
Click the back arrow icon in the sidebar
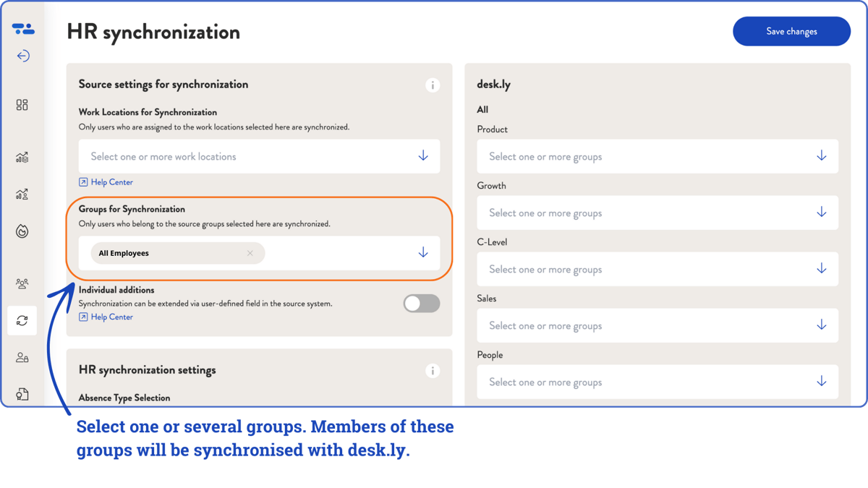pos(22,56)
